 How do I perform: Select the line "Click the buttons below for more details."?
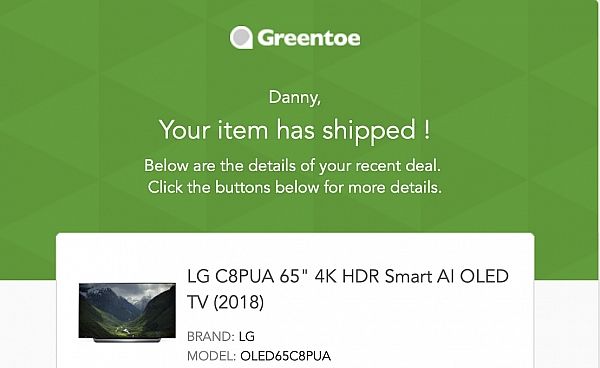(295, 187)
